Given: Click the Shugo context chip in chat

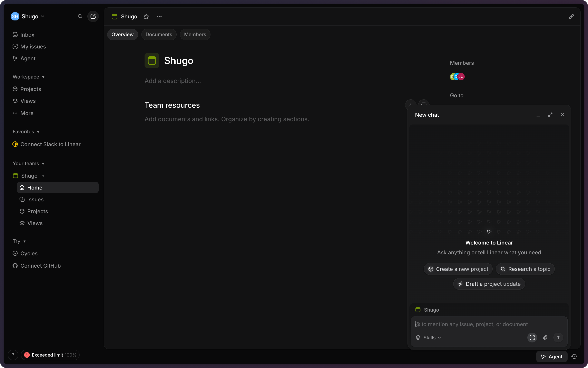Looking at the screenshot, I should pyautogui.click(x=427, y=310).
